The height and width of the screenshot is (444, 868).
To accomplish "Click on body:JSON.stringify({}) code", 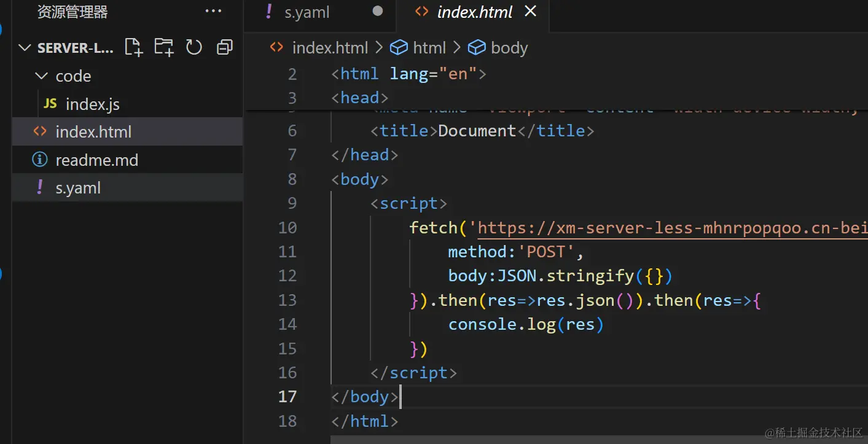I will (561, 276).
